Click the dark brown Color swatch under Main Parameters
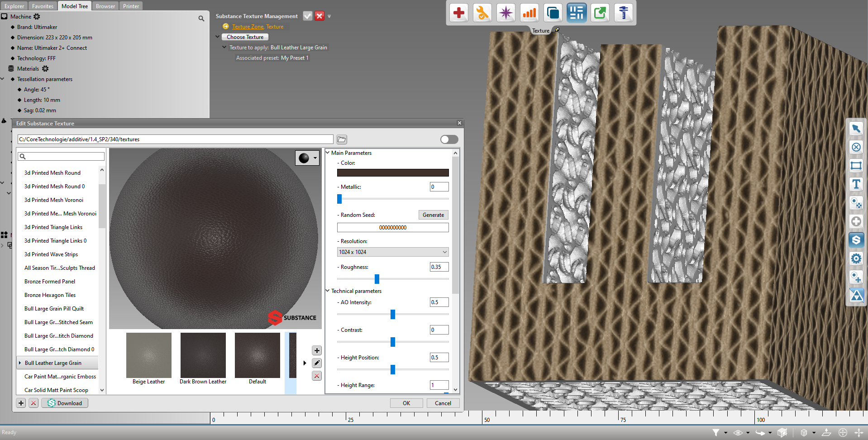Image resolution: width=868 pixels, height=440 pixels. [x=392, y=172]
